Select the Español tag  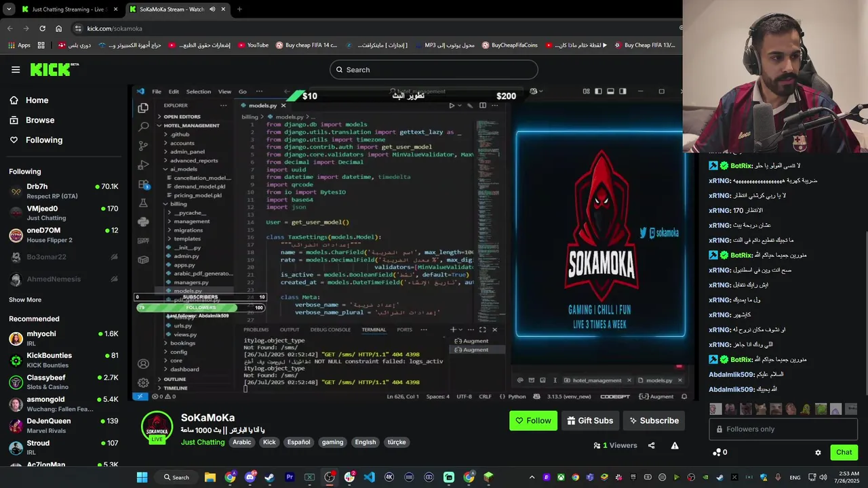pyautogui.click(x=298, y=442)
